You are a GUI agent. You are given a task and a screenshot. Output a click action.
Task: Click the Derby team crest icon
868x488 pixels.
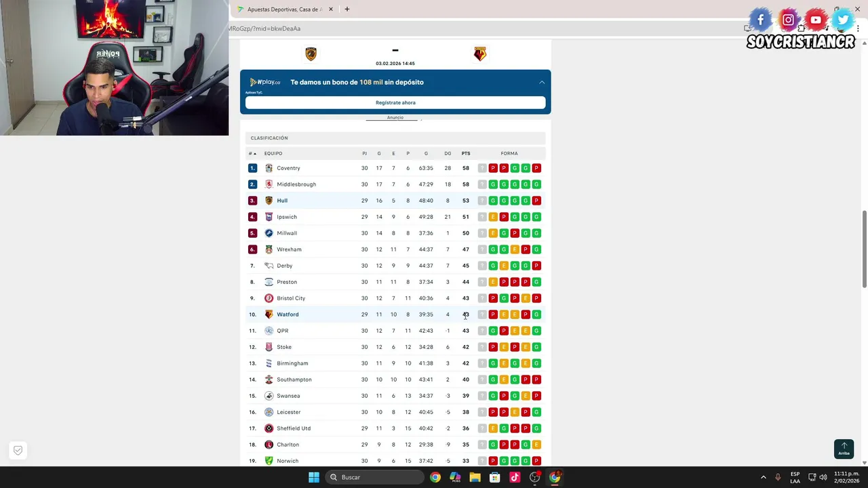tap(269, 266)
